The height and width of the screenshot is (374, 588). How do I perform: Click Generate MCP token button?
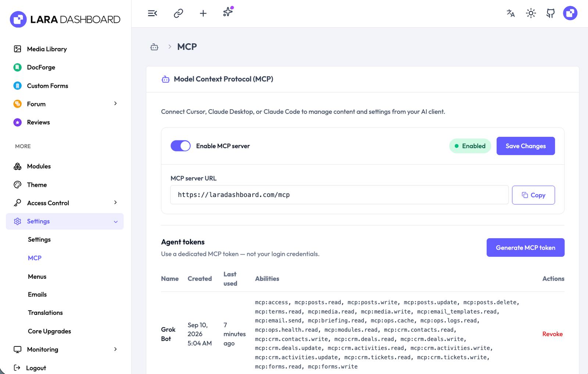[x=526, y=247]
